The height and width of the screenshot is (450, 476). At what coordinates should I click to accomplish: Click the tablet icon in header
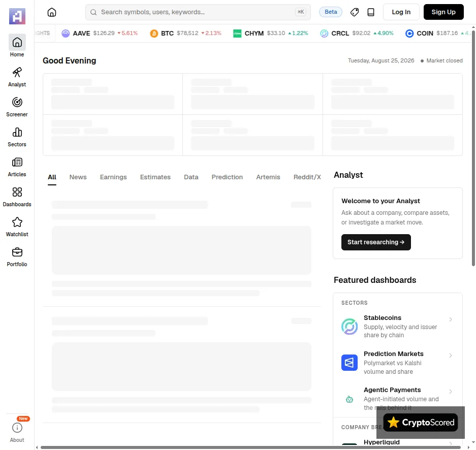click(x=371, y=12)
